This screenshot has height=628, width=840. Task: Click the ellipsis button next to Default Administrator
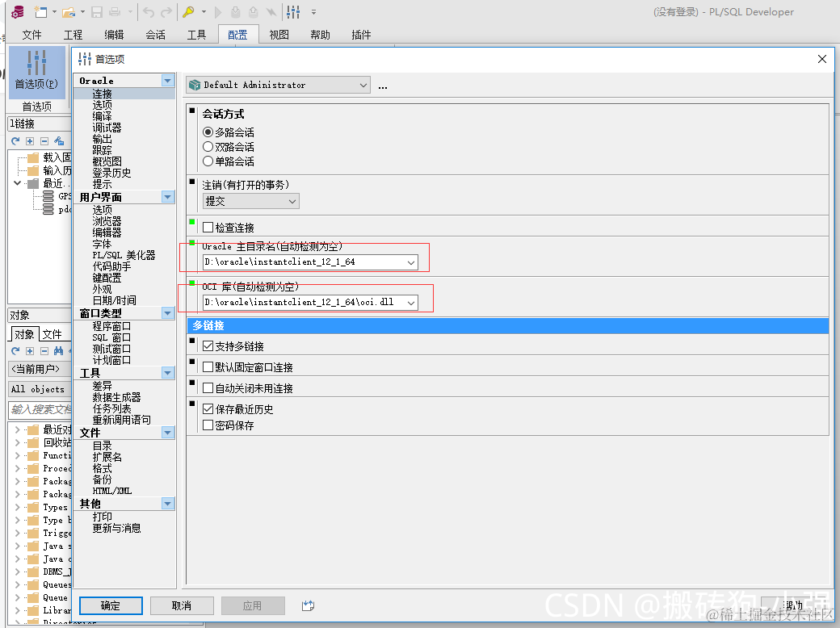click(x=383, y=86)
